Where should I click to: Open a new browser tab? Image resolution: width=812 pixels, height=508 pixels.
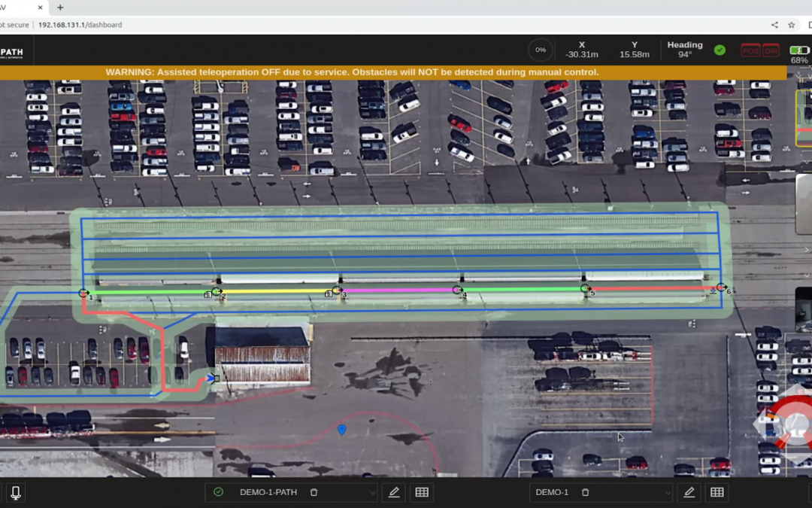click(x=60, y=8)
